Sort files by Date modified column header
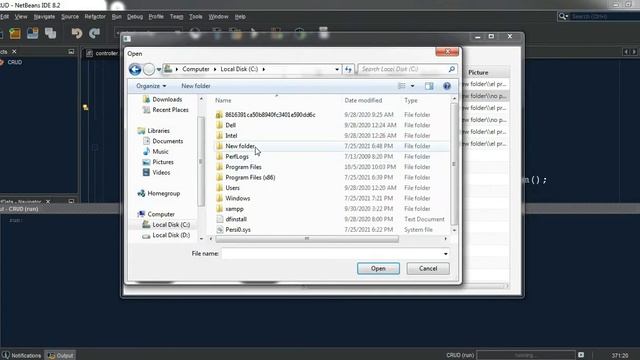The width and height of the screenshot is (640, 360). pyautogui.click(x=363, y=100)
